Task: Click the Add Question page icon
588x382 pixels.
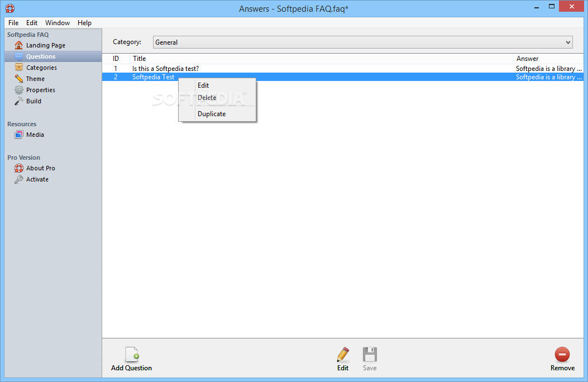Action: point(132,354)
